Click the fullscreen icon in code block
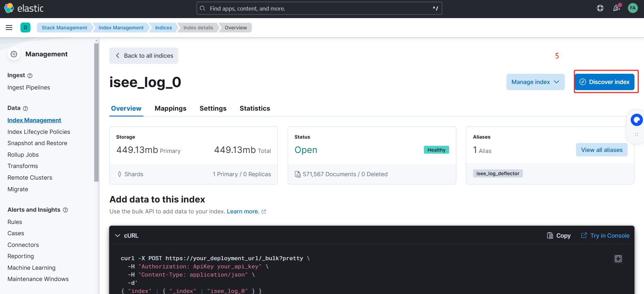644x294 pixels. (x=618, y=259)
